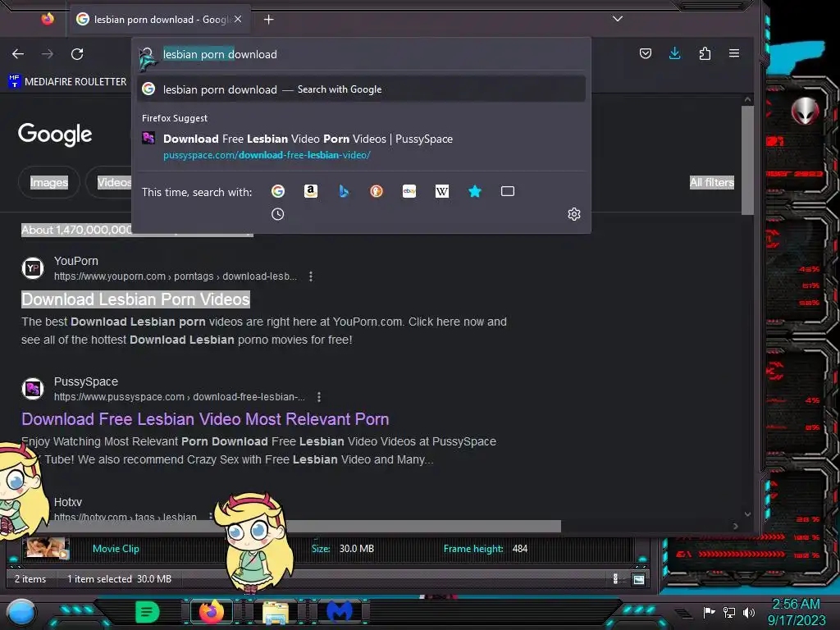Open a new browser tab

pos(268,20)
